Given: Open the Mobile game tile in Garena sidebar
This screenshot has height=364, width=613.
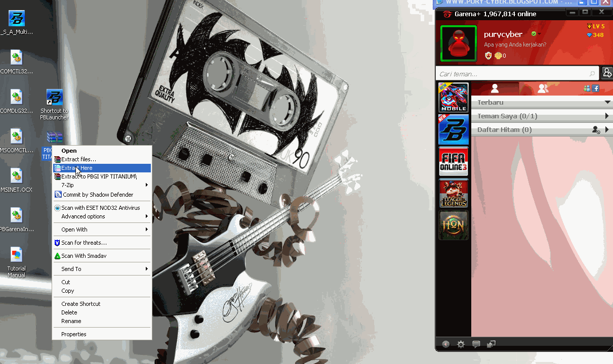Looking at the screenshot, I should (x=454, y=98).
